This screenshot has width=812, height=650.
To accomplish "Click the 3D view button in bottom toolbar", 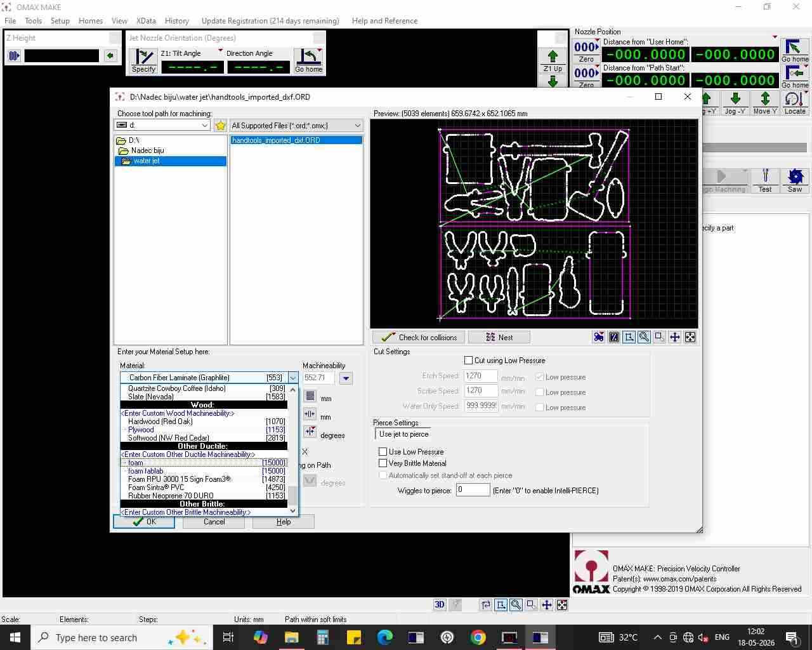I will coord(440,605).
